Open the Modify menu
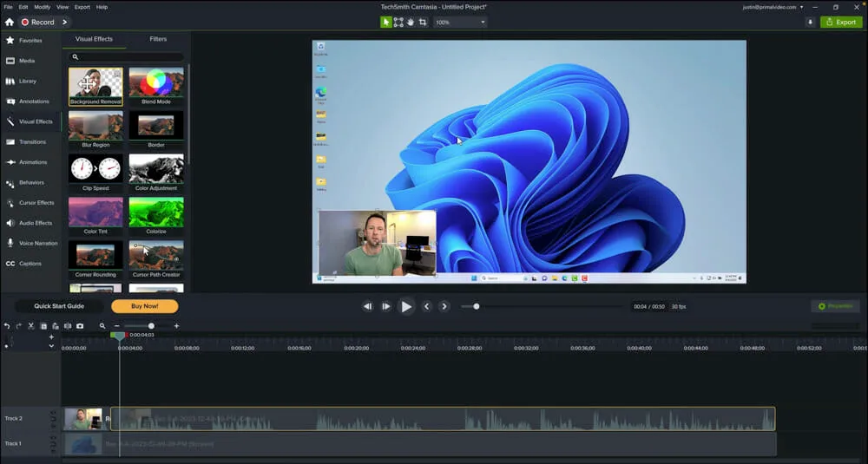 pos(42,7)
